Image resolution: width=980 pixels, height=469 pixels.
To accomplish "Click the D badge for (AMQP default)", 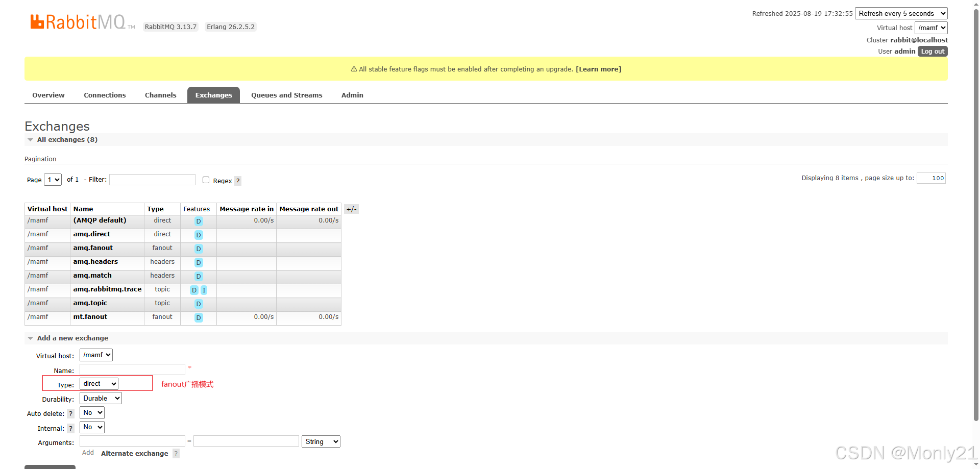I will [199, 221].
